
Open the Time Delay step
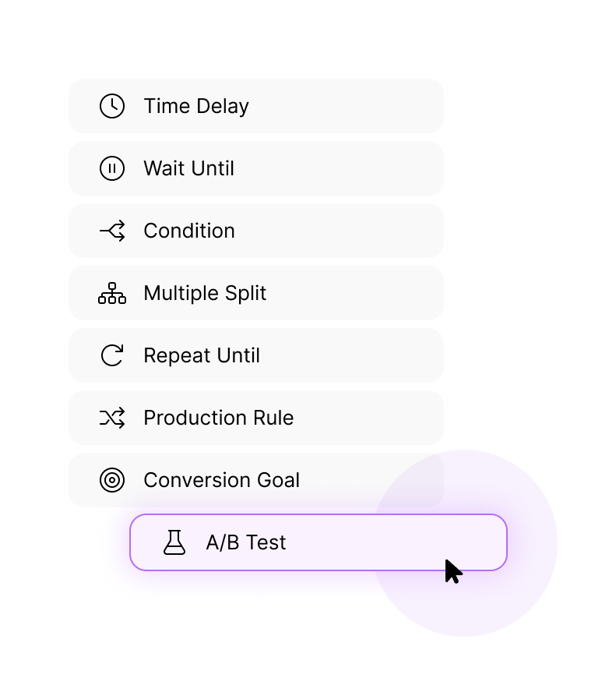point(255,106)
